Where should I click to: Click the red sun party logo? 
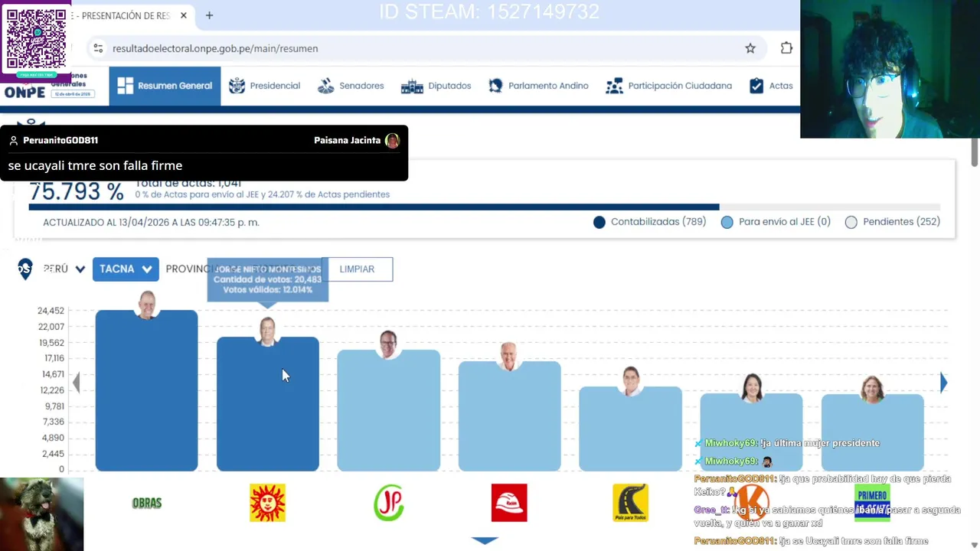[x=267, y=503]
